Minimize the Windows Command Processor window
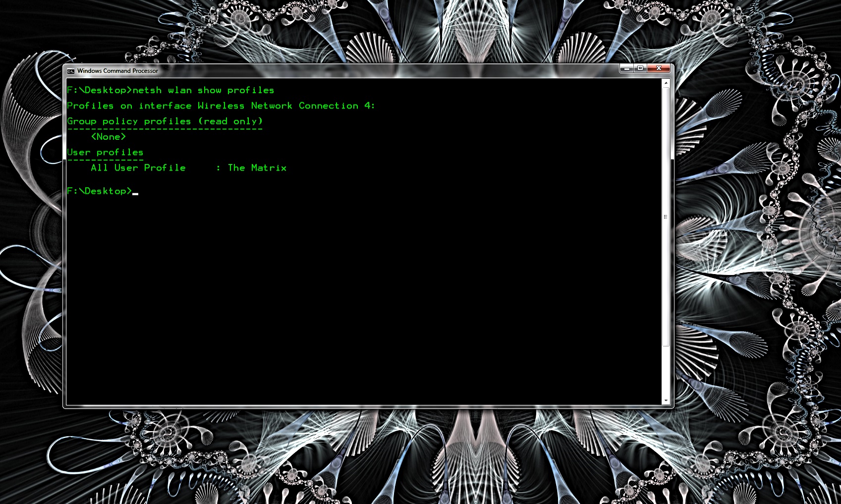 point(626,68)
